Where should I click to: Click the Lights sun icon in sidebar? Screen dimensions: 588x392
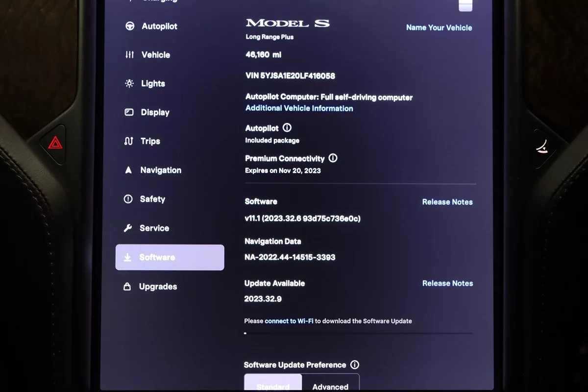pos(129,84)
